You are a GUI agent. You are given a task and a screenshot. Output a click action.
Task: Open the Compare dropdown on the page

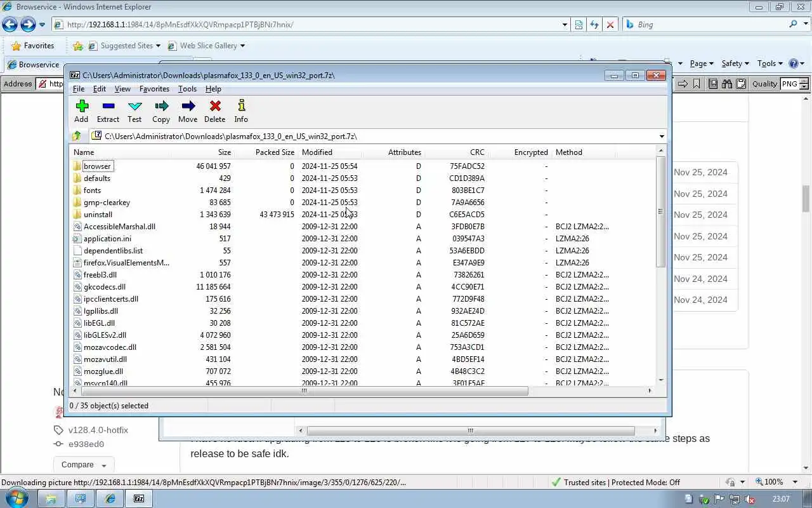coord(83,465)
